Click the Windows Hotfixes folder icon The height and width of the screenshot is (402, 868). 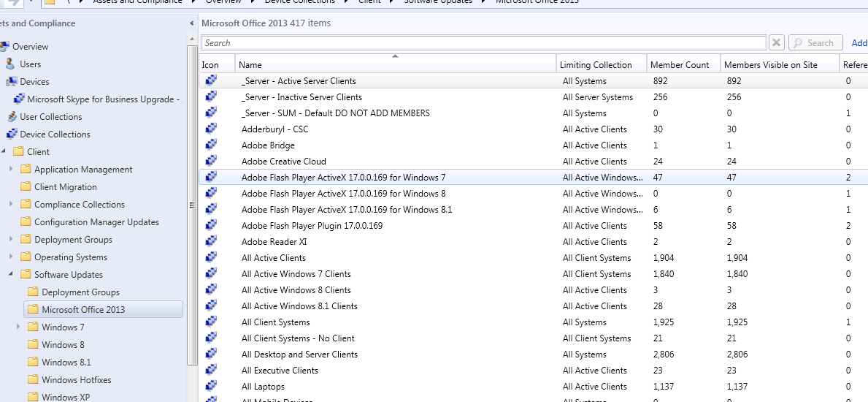(x=33, y=380)
